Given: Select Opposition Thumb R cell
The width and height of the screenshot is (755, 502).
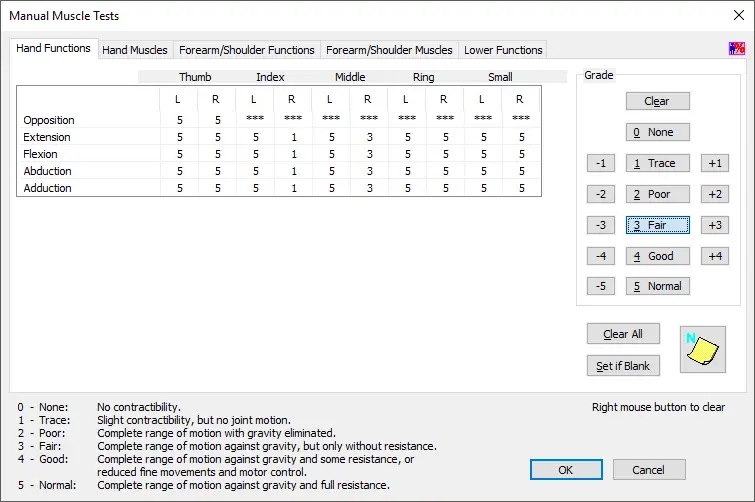Looking at the screenshot, I should [x=218, y=120].
